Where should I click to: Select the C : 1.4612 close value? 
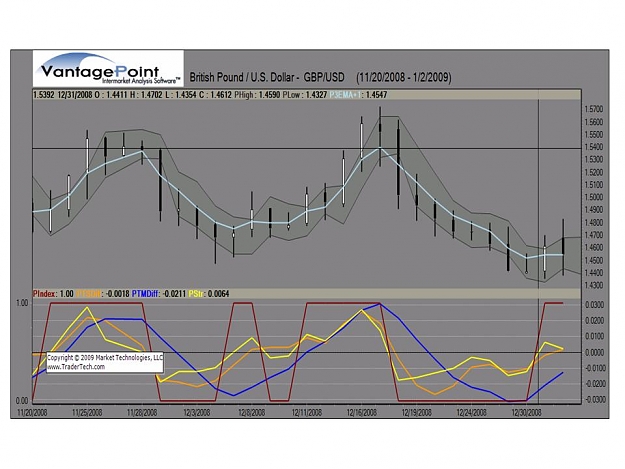pos(216,95)
